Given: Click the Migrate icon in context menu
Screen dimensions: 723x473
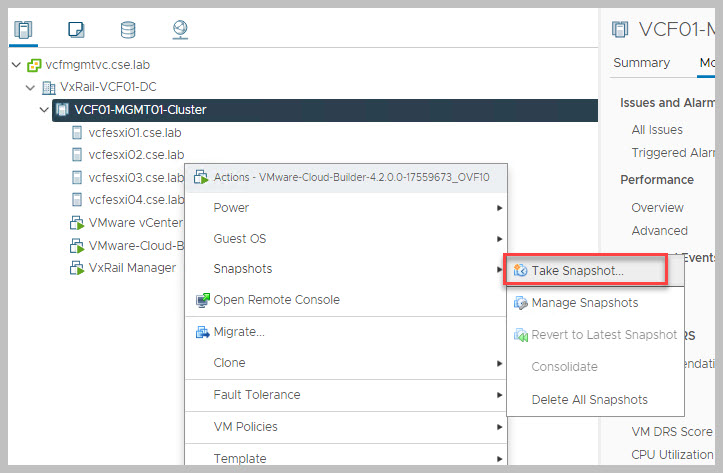Looking at the screenshot, I should pyautogui.click(x=202, y=332).
